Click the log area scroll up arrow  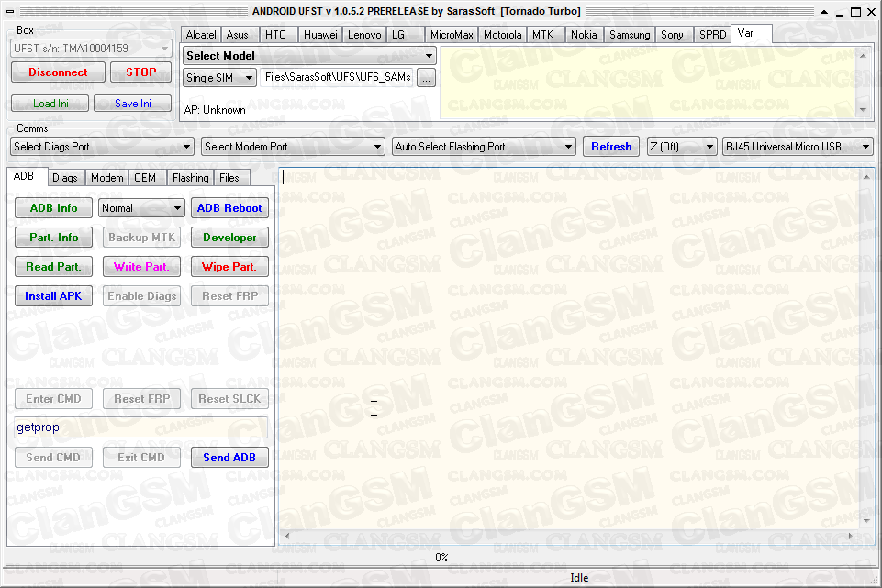866,176
